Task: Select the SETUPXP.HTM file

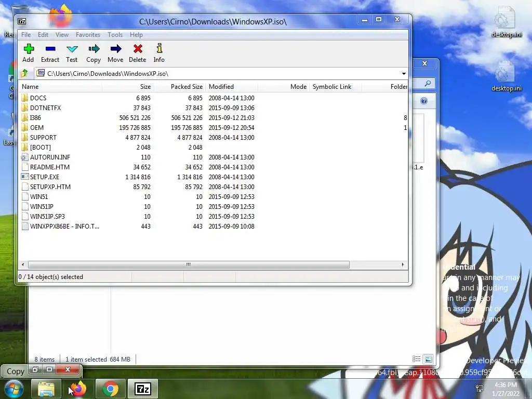Action: click(x=50, y=187)
